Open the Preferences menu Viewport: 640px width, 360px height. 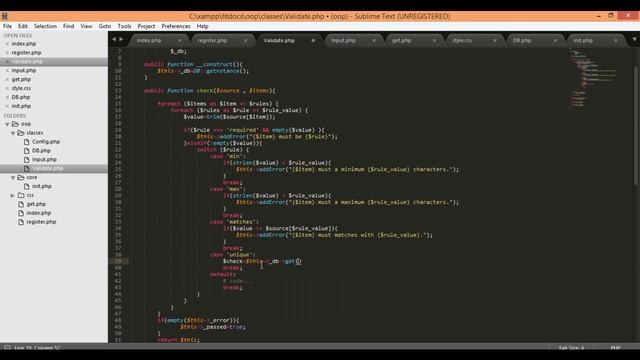point(176,26)
